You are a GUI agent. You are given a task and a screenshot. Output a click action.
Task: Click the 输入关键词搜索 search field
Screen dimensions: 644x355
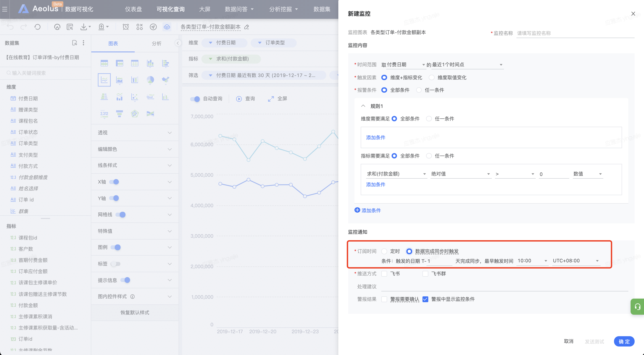(x=45, y=73)
